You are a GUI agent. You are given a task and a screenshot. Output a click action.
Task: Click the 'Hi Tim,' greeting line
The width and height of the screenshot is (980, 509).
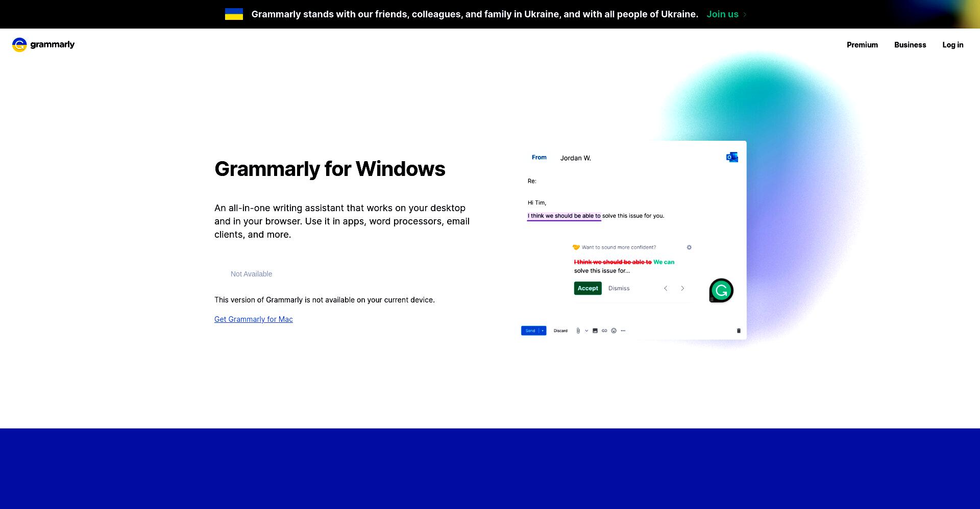click(x=537, y=202)
